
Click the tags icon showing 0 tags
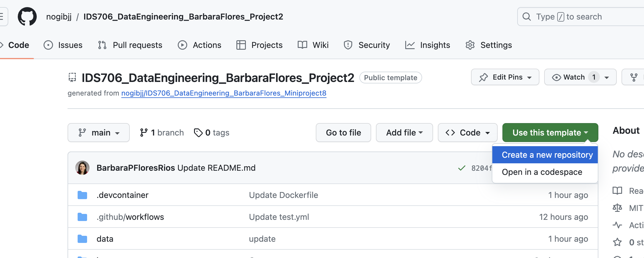198,133
